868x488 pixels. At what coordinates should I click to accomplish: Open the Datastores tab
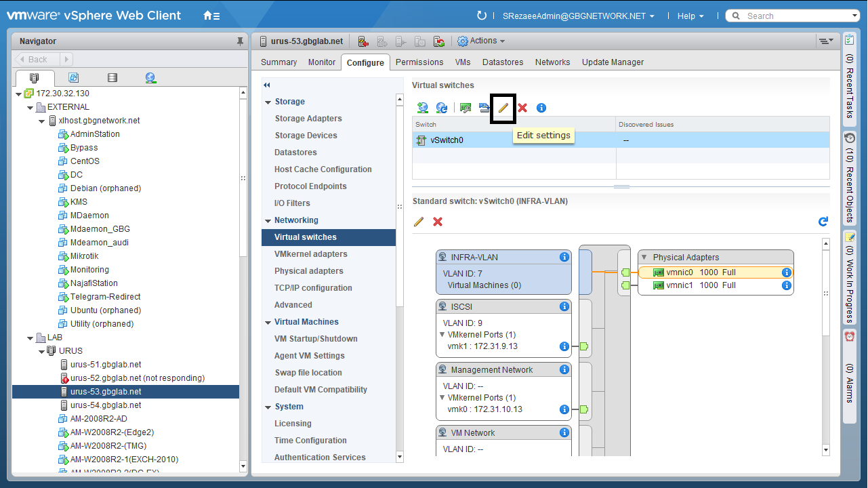point(503,62)
